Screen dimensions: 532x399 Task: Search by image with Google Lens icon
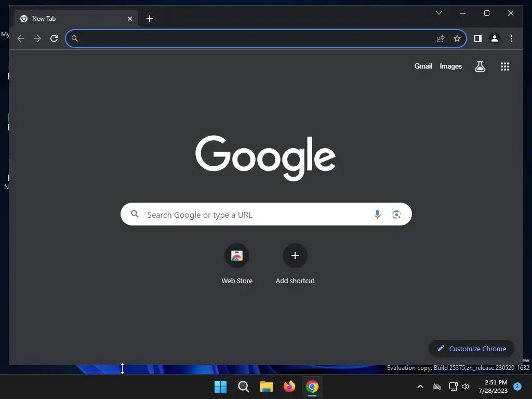click(396, 215)
